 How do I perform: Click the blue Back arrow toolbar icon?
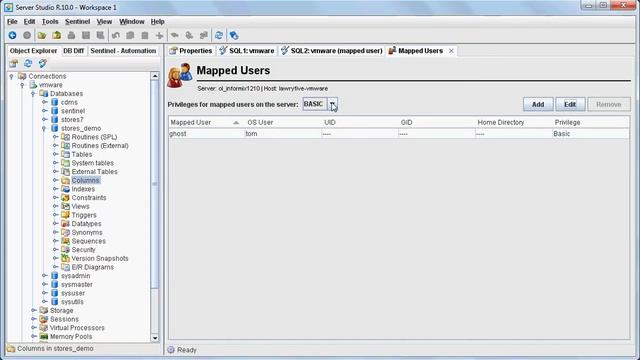click(12, 36)
